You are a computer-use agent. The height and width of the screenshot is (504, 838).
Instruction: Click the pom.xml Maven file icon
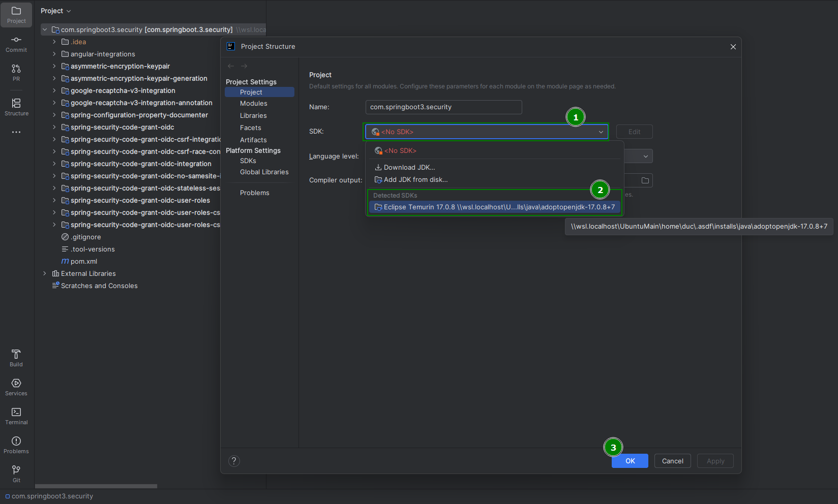(65, 261)
